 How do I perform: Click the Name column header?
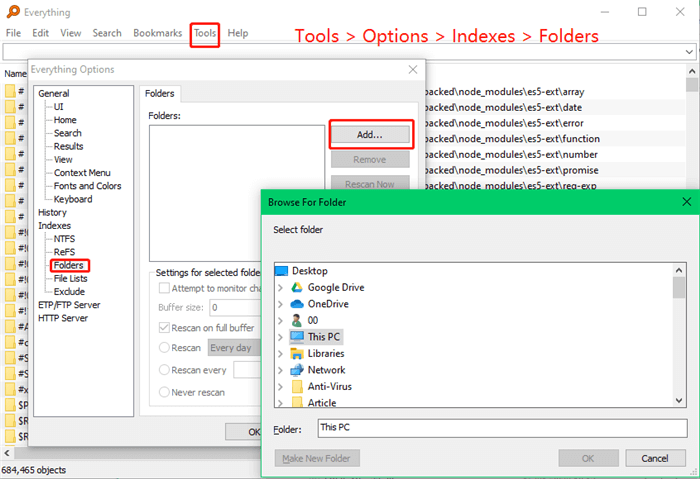(15, 74)
